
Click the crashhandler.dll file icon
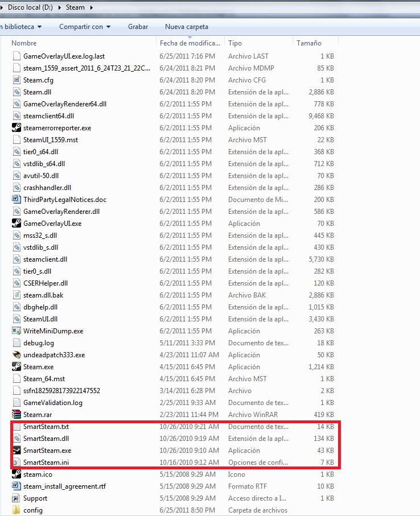point(17,188)
